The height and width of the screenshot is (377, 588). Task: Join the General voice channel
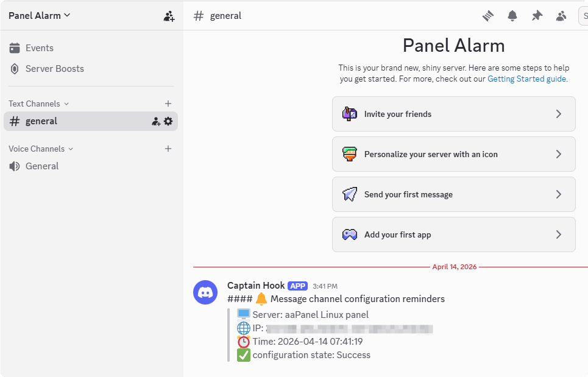[x=42, y=166]
